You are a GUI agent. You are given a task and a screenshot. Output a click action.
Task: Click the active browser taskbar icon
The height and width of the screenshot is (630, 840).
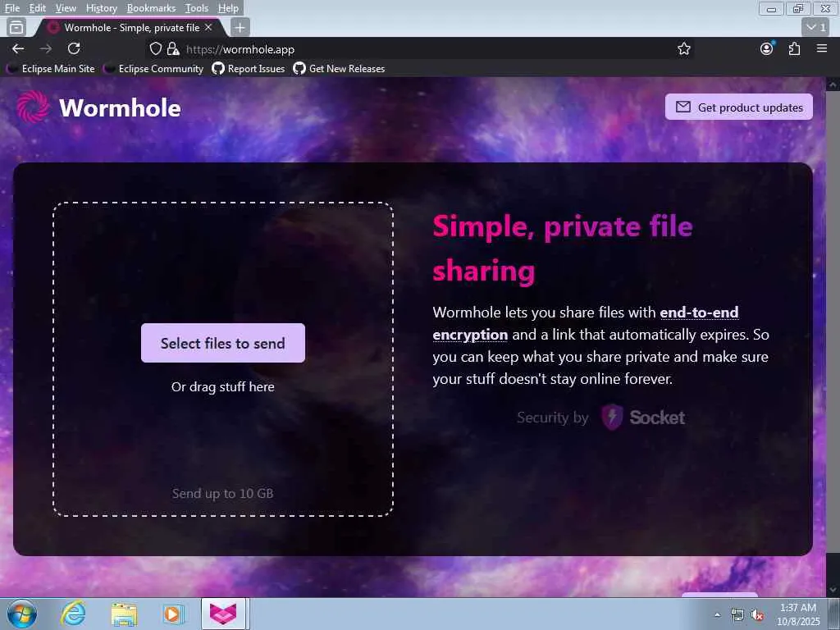(223, 614)
